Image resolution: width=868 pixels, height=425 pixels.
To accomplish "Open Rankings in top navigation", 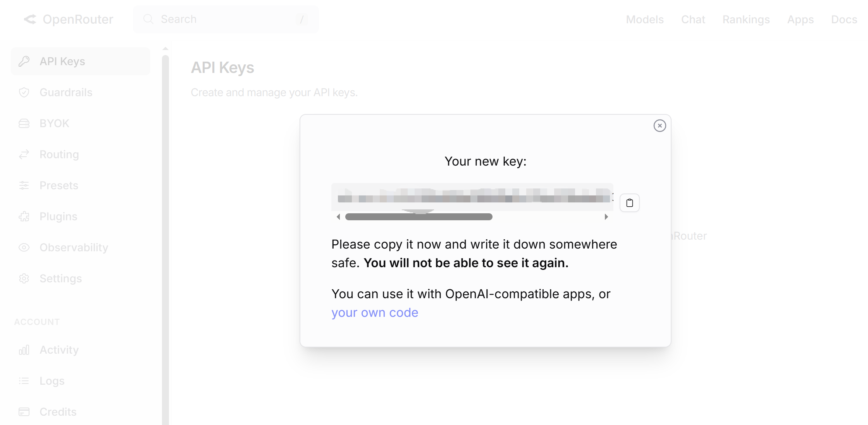I will (x=746, y=19).
